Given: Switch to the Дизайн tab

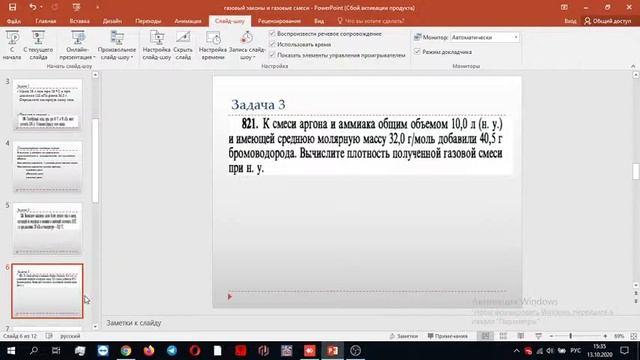Looking at the screenshot, I should coord(112,21).
